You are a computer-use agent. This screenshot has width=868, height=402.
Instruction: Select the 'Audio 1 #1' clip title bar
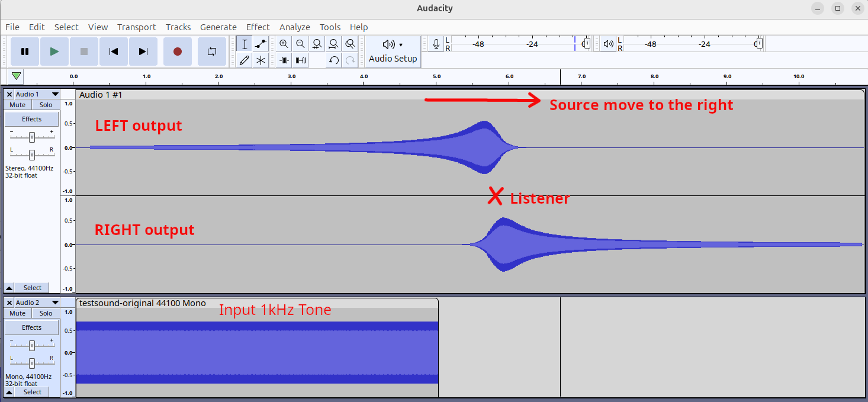[x=470, y=95]
